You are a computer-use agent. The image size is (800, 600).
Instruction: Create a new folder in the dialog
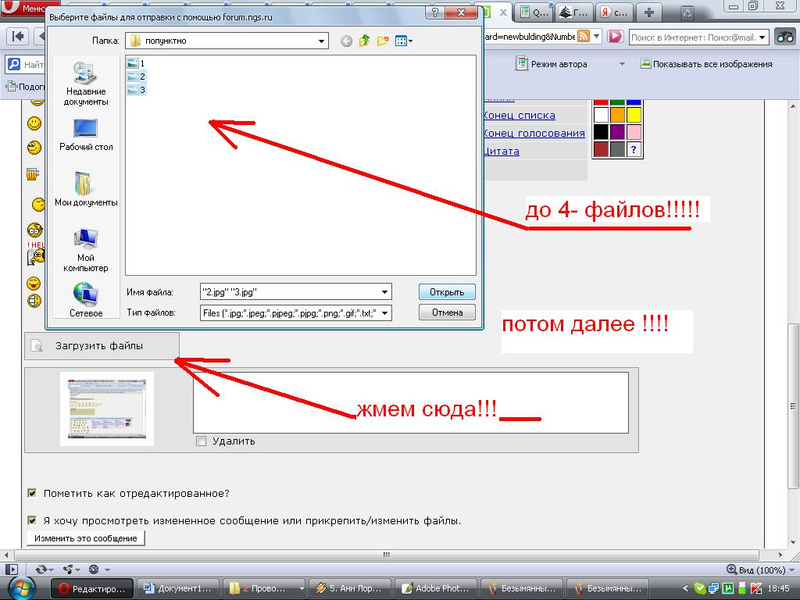tap(383, 41)
